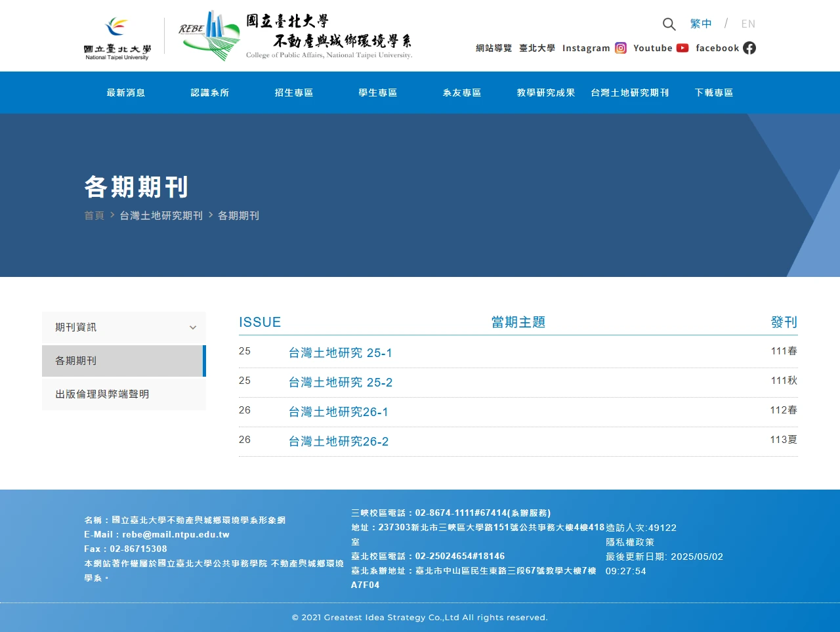Image resolution: width=840 pixels, height=632 pixels.
Task: Click the REBE department logo
Action: click(295, 36)
